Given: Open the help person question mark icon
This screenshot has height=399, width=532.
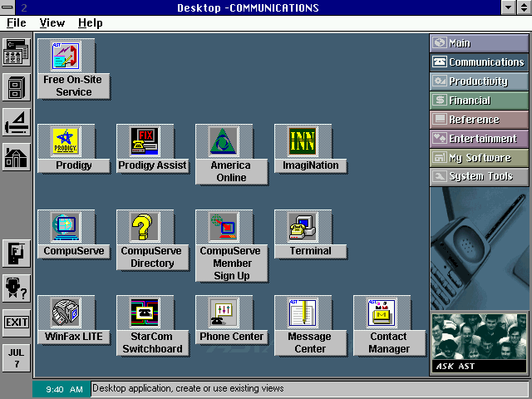Looking at the screenshot, I should [17, 288].
